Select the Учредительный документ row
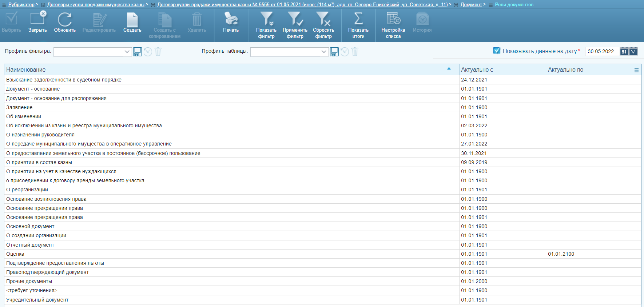 tap(322, 300)
